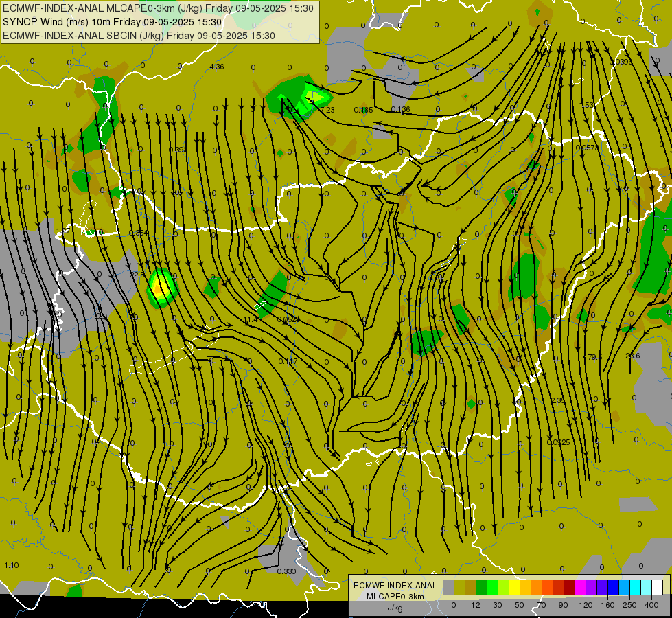Click the 11.4 value on the map

(251, 320)
